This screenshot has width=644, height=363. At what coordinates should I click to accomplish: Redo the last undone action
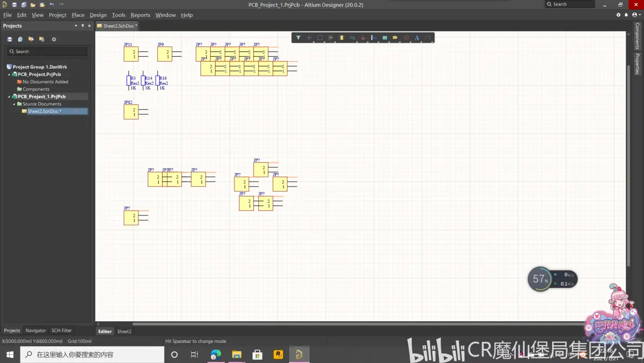point(61,4)
